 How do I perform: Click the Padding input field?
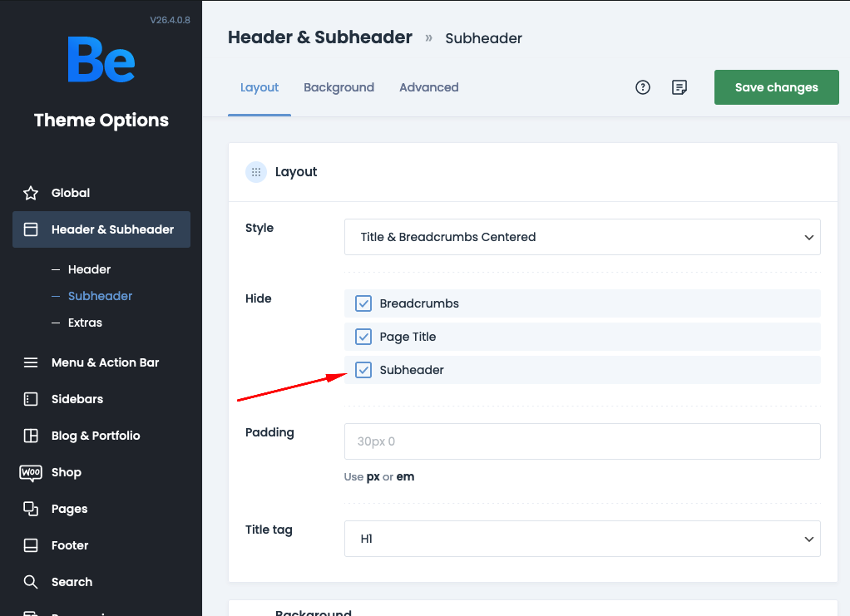tap(582, 441)
